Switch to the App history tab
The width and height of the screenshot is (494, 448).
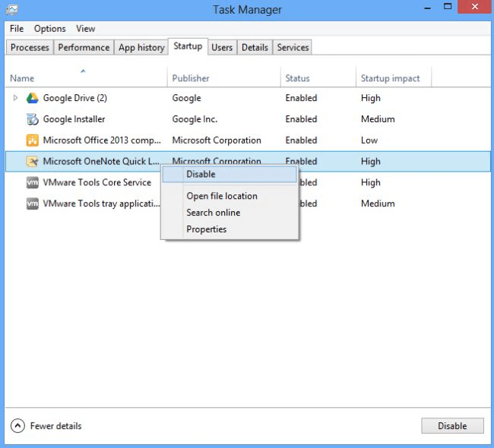[x=141, y=48]
